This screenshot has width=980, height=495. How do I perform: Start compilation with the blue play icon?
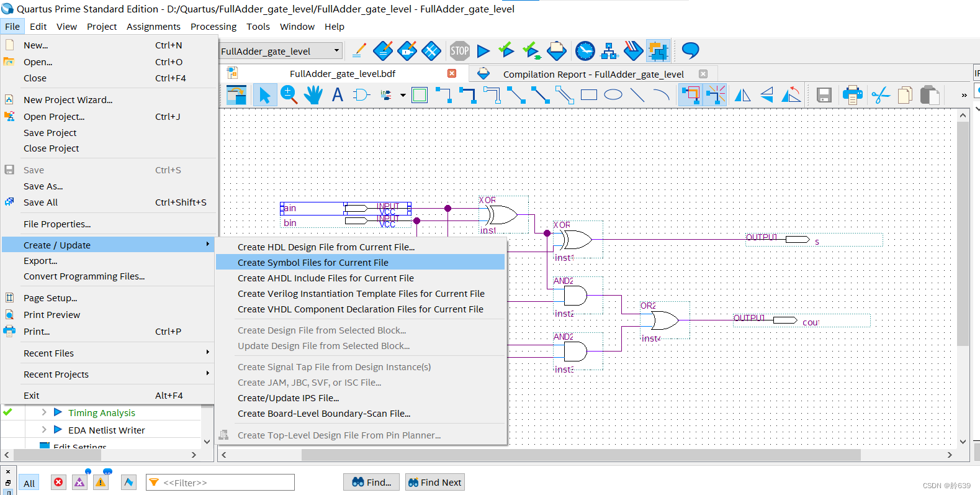point(483,51)
